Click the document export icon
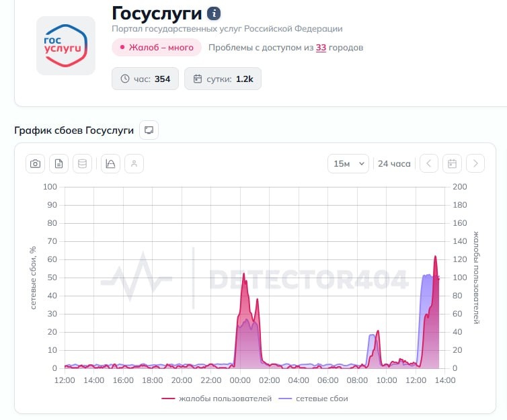The image size is (507, 420). [59, 164]
